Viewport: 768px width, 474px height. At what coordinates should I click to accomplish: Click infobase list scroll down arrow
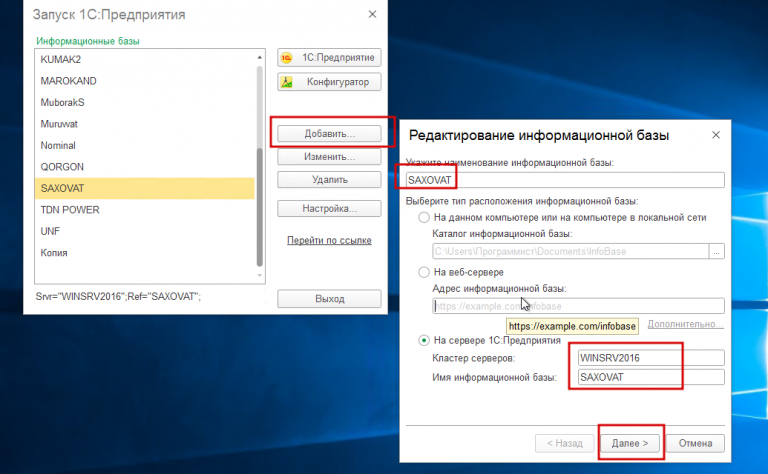[260, 275]
